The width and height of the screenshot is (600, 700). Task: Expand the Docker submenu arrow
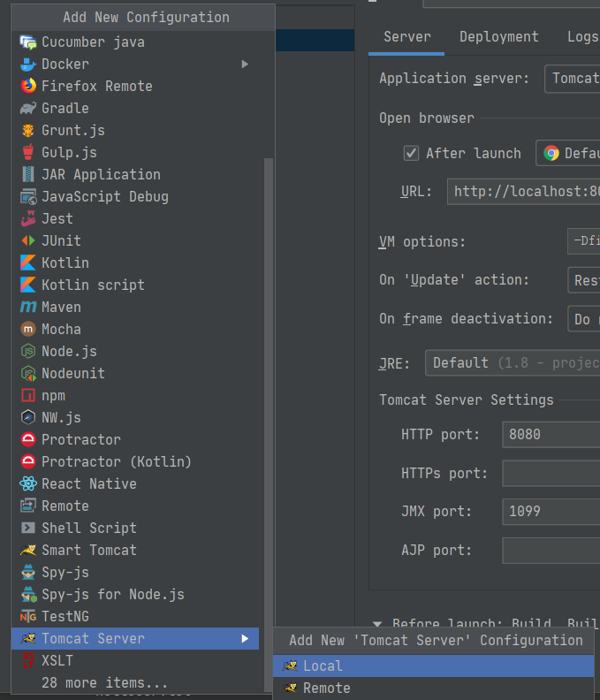[245, 65]
